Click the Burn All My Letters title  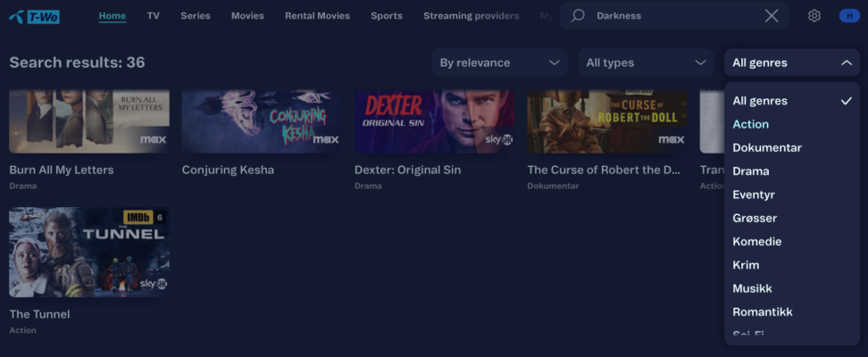click(x=62, y=170)
